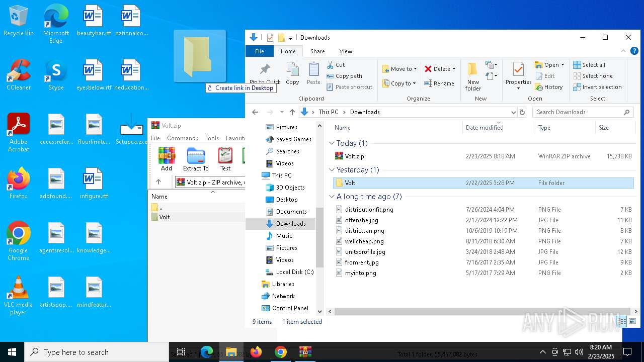Open WinRAR Tools menu
The height and width of the screenshot is (362, 644).
[212, 138]
